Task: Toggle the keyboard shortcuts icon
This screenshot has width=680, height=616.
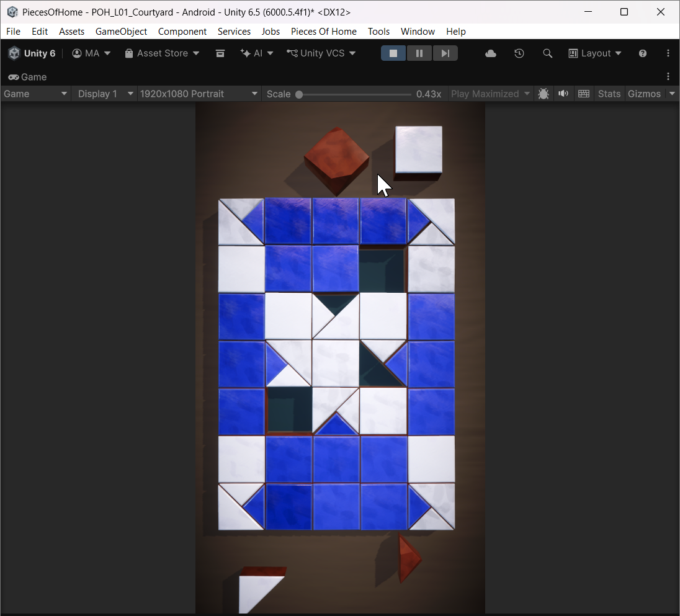Action: [x=584, y=94]
